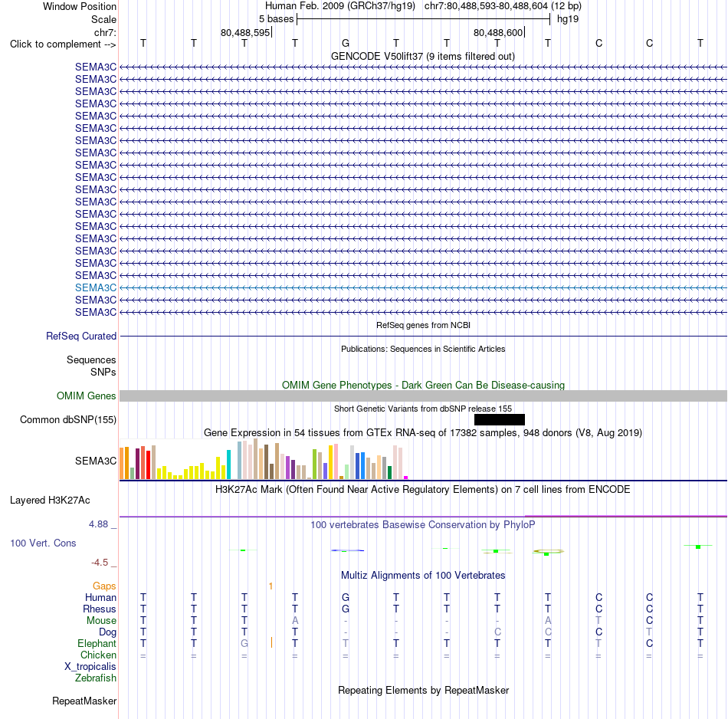Viewport: 728px width, 719px height.
Task: Click the 'chr7:' base position label
Action: pyautogui.click(x=105, y=32)
